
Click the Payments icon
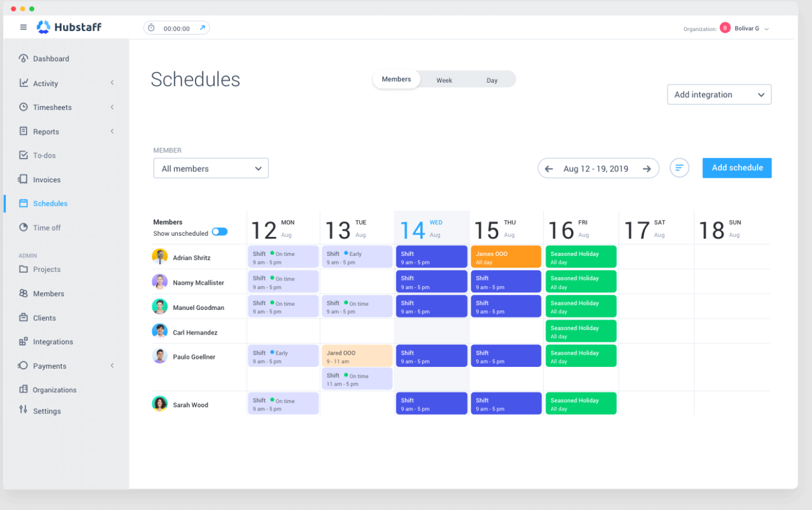click(23, 366)
